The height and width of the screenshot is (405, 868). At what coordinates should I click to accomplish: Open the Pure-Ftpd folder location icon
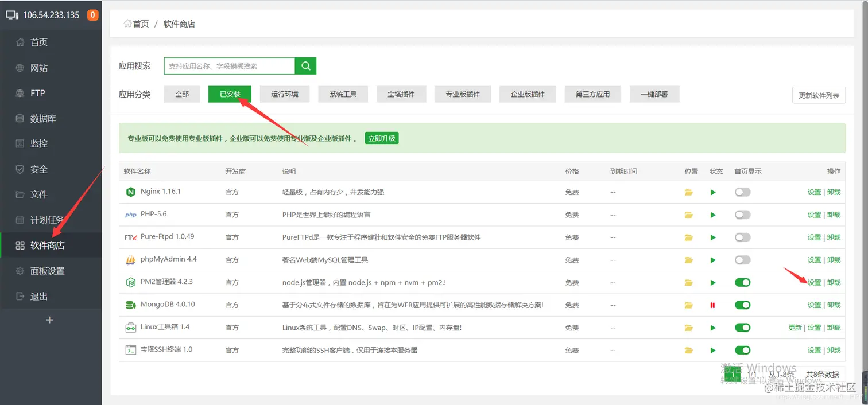(689, 237)
